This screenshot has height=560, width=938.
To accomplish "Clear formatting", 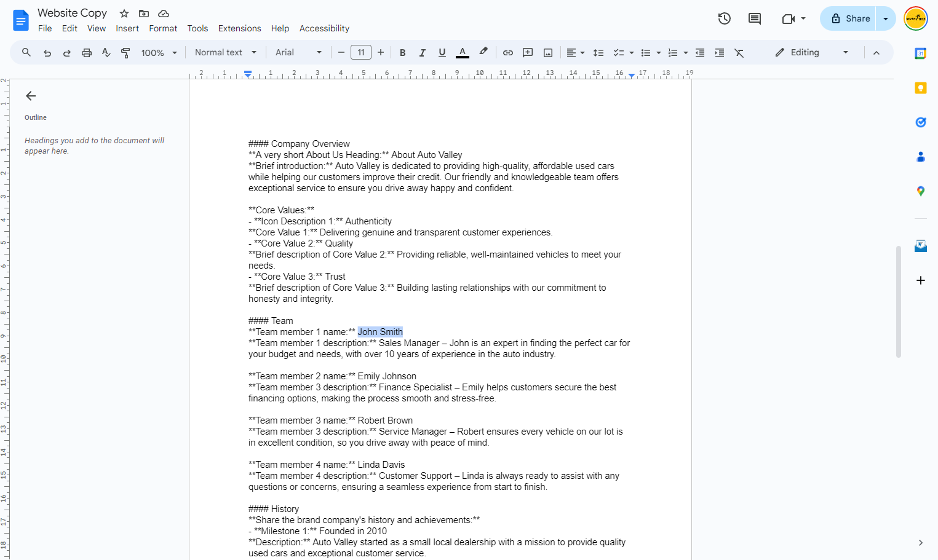I will 739,53.
